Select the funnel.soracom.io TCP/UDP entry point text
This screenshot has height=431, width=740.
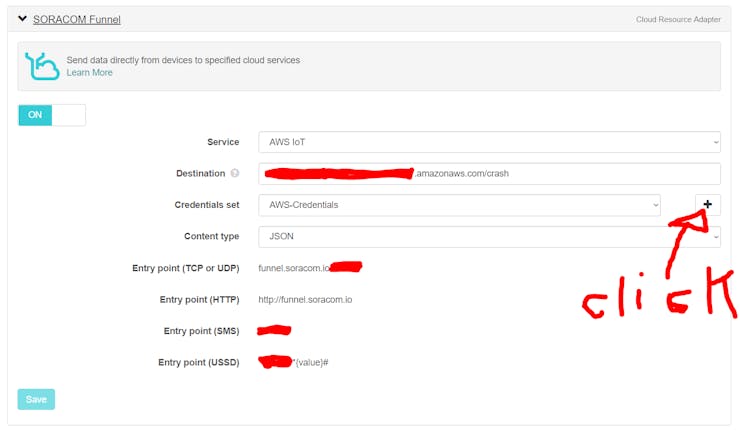click(x=294, y=268)
